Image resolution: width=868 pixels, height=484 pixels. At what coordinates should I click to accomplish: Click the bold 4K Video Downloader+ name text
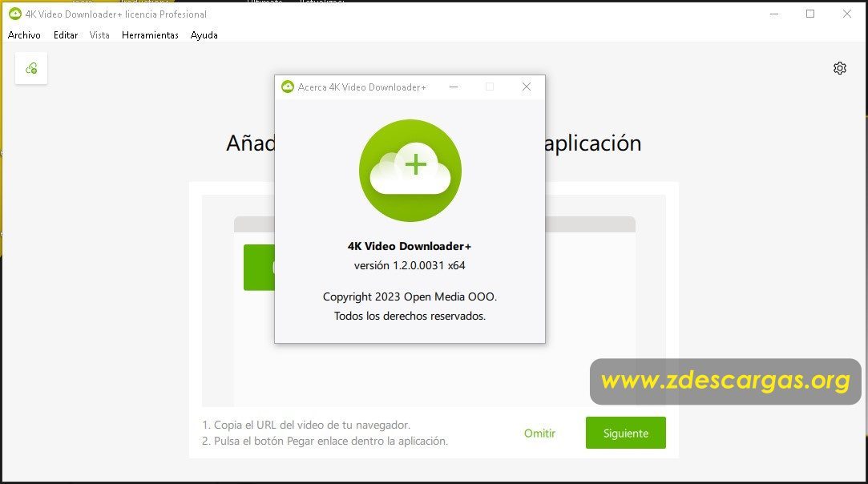410,246
